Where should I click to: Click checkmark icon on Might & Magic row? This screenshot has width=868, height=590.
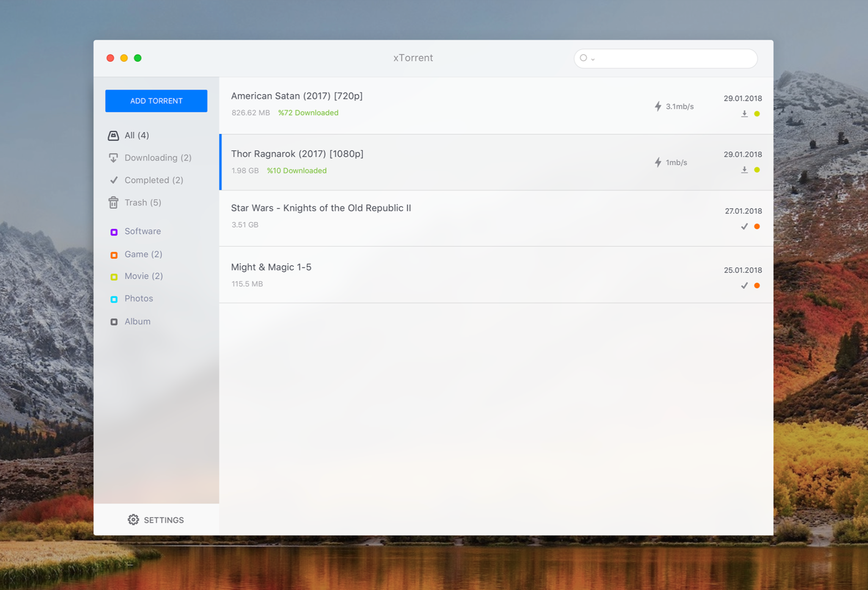744,286
